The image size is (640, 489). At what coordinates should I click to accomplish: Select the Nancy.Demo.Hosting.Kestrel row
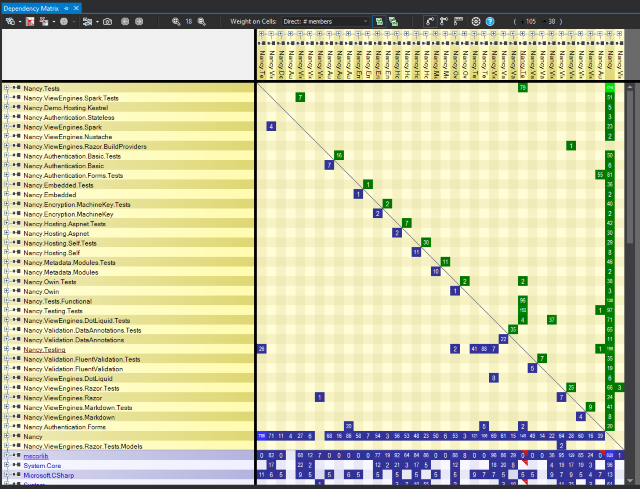point(128,107)
